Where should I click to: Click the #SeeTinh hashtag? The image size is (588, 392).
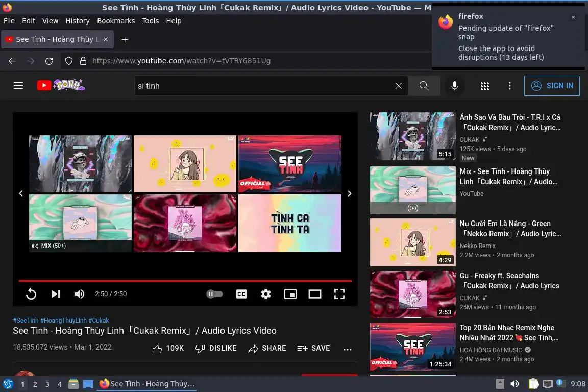pos(26,321)
